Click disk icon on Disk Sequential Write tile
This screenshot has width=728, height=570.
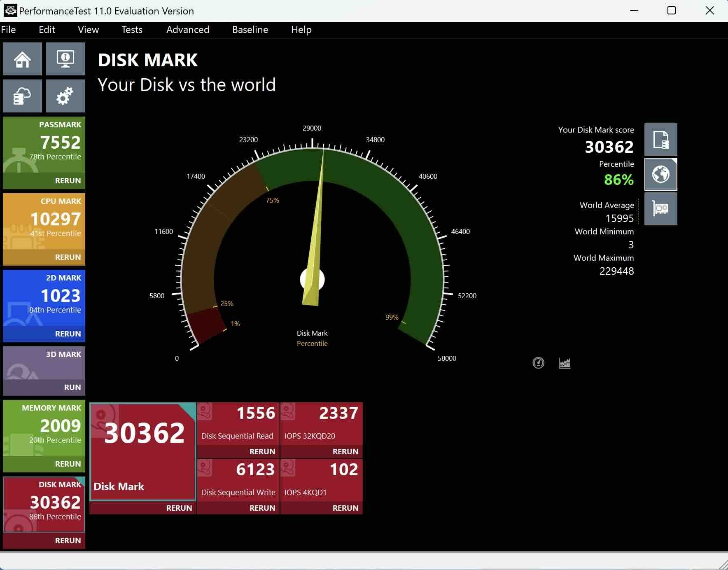coord(205,469)
